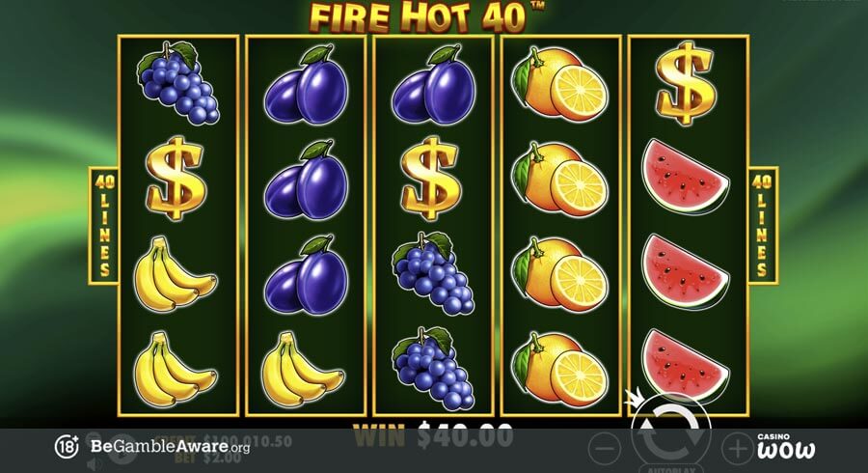The image size is (868, 473).
Task: Click the top plum symbol on third reel
Action: 433,84
